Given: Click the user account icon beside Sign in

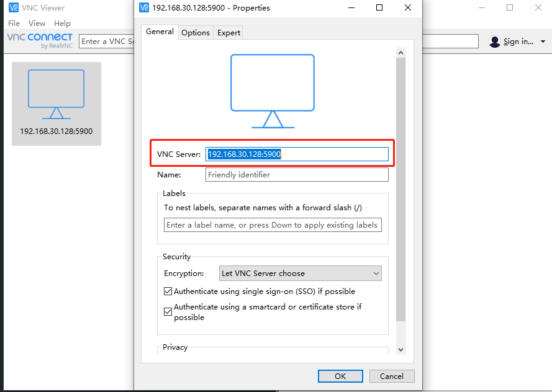Looking at the screenshot, I should (x=495, y=42).
